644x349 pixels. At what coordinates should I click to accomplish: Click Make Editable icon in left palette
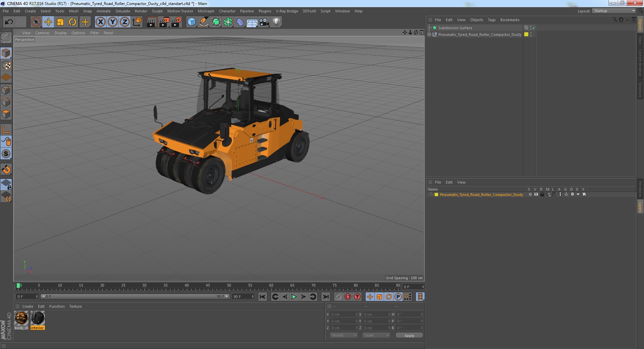6,38
